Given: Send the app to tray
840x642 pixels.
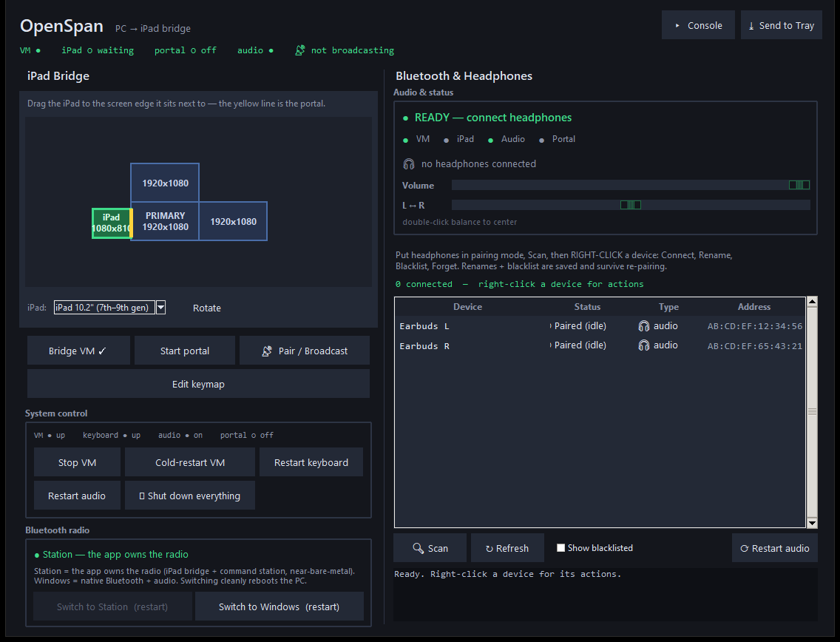Looking at the screenshot, I should tap(781, 25).
